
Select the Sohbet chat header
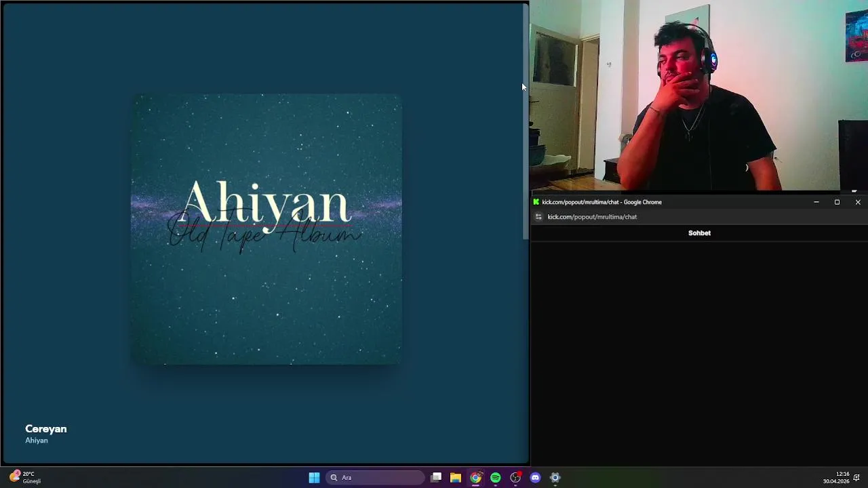[699, 233]
